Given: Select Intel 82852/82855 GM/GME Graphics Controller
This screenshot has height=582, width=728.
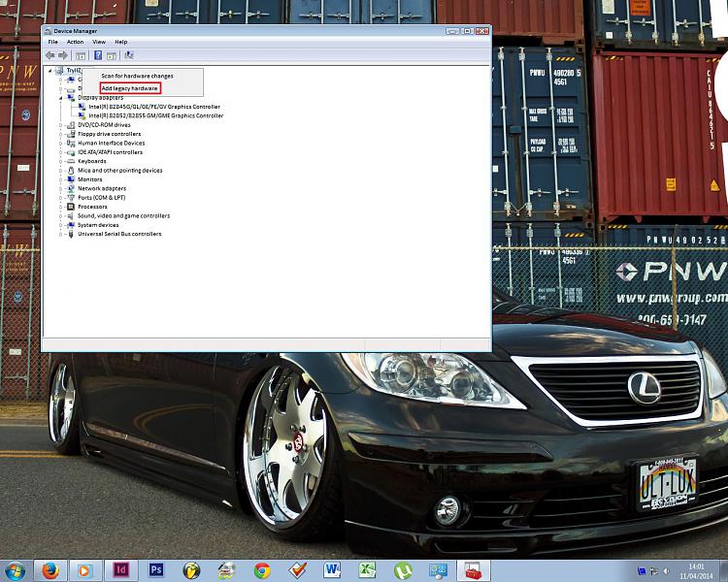Looking at the screenshot, I should pyautogui.click(x=156, y=116).
